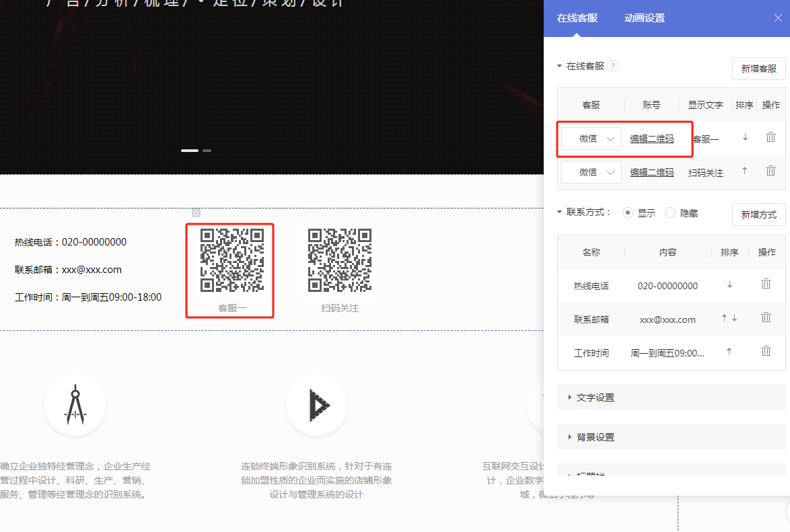This screenshot has width=790, height=532.
Task: Delete the 工作时间 contact row
Action: 766,351
